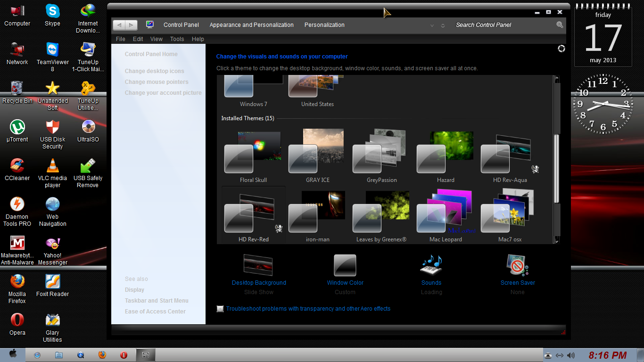Click Control Panel breadcrumb
Viewport: 644px width, 362px height.
181,25
